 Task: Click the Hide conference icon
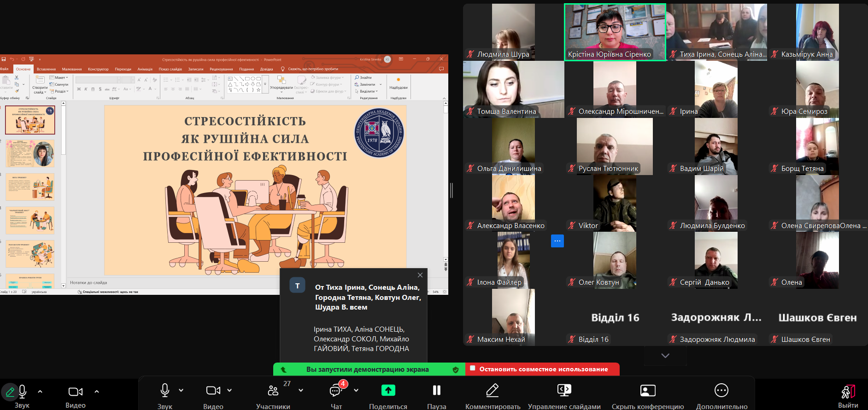(647, 391)
